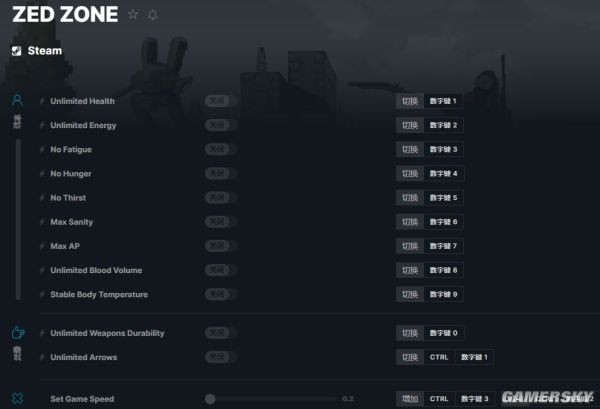Click the favorite star icon beside ZED ZONE
The width and height of the screenshot is (600, 409).
pyautogui.click(x=133, y=14)
